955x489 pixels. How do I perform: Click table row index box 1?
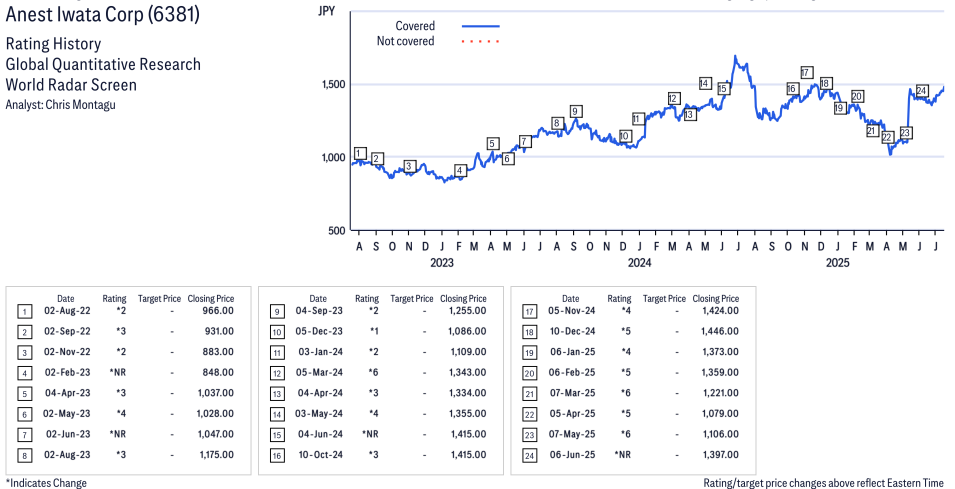24,312
